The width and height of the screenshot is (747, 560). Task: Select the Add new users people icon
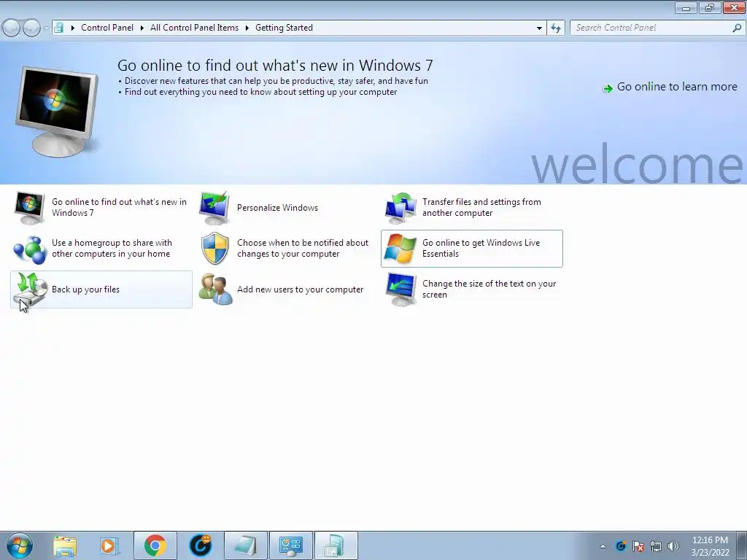click(215, 289)
